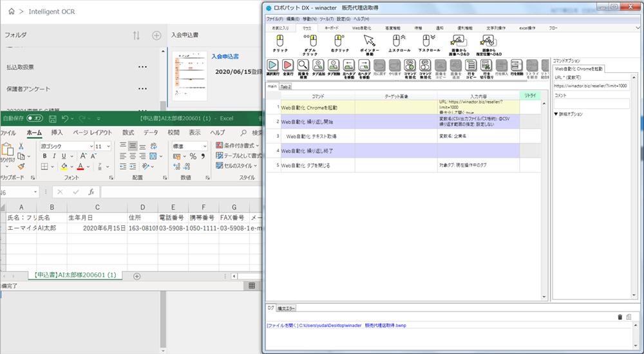Open the excel操作 command tab

[x=527, y=28]
